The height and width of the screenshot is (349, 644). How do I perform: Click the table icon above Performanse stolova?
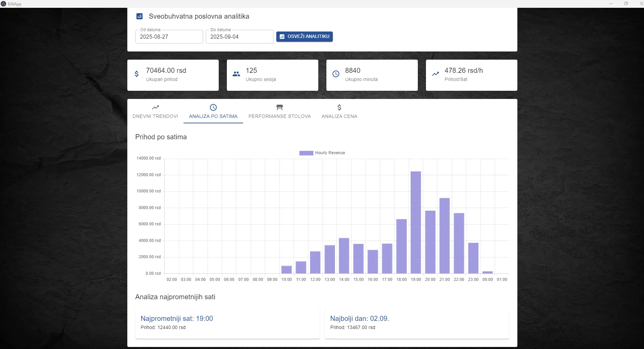coord(279,107)
